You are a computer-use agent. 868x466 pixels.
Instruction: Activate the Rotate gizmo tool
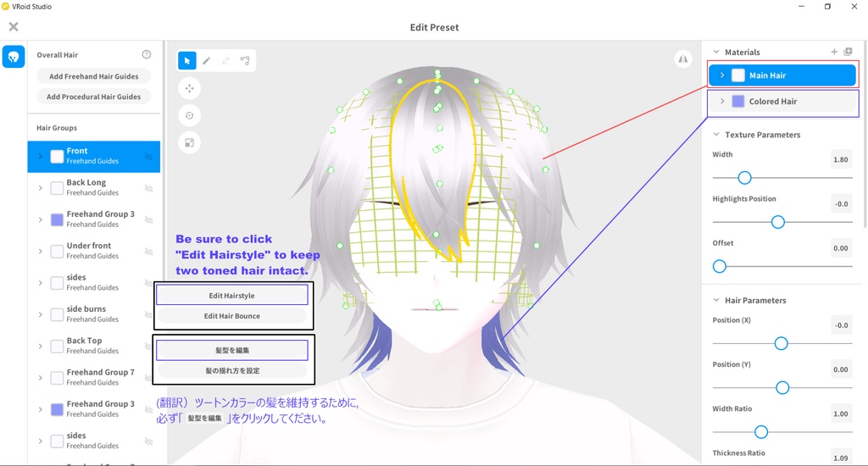point(189,116)
